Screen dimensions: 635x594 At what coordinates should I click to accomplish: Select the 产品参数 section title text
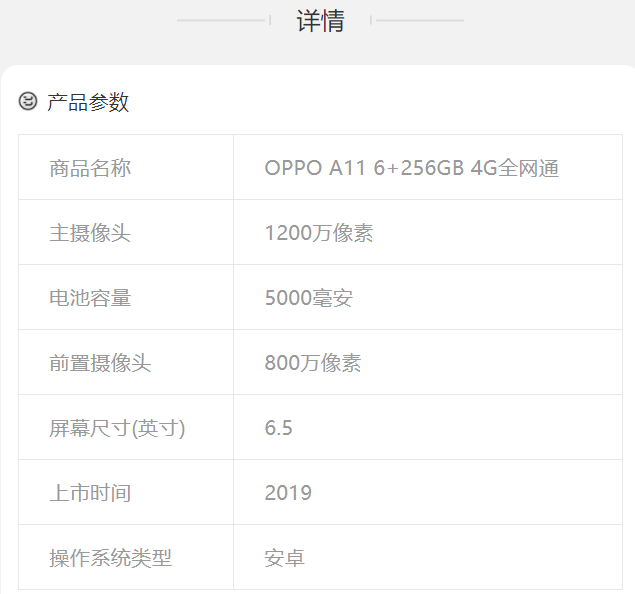pyautogui.click(x=88, y=102)
